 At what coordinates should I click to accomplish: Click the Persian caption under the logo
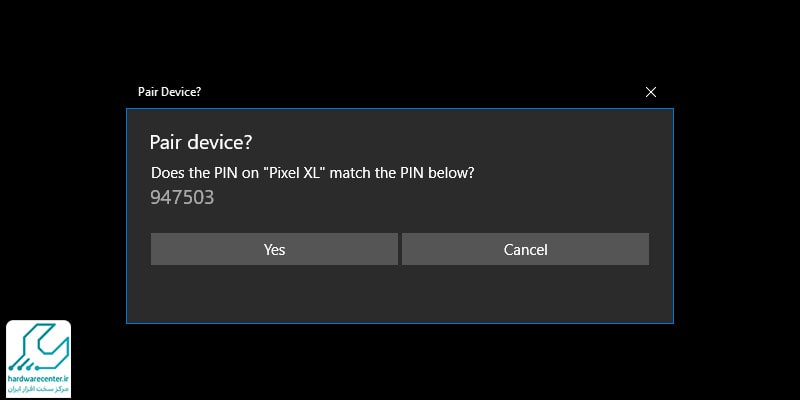click(39, 389)
